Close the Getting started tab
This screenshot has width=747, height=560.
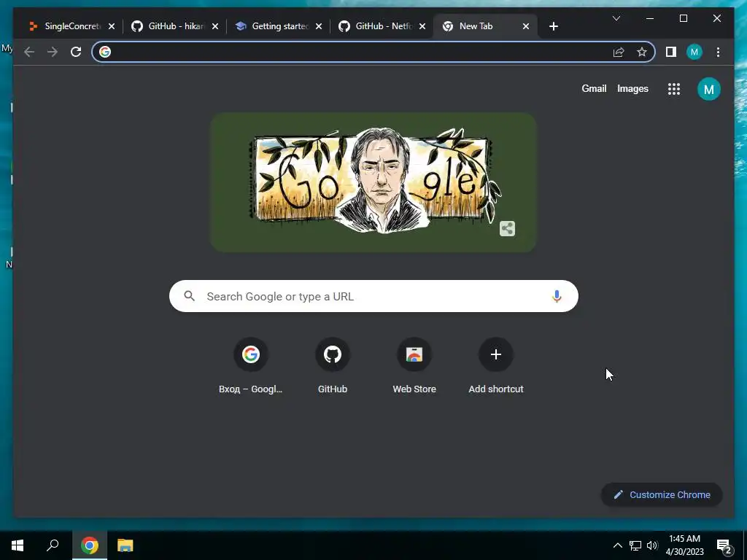click(319, 26)
